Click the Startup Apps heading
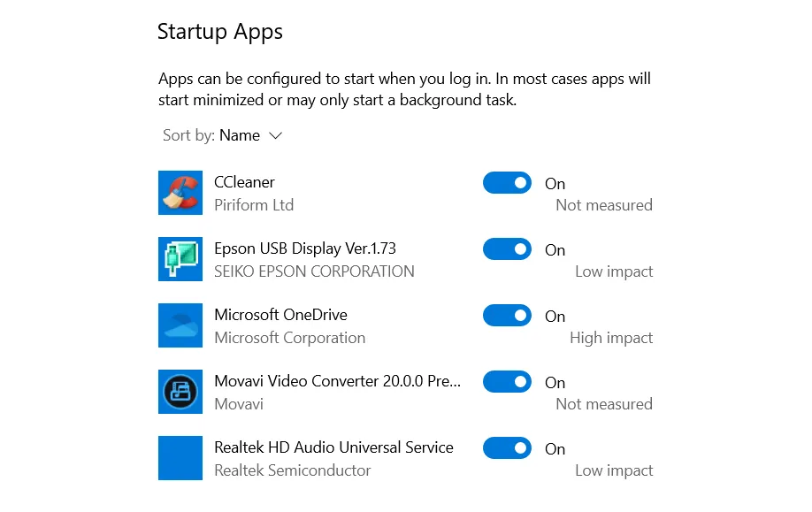This screenshot has height=512, width=812. tap(220, 32)
